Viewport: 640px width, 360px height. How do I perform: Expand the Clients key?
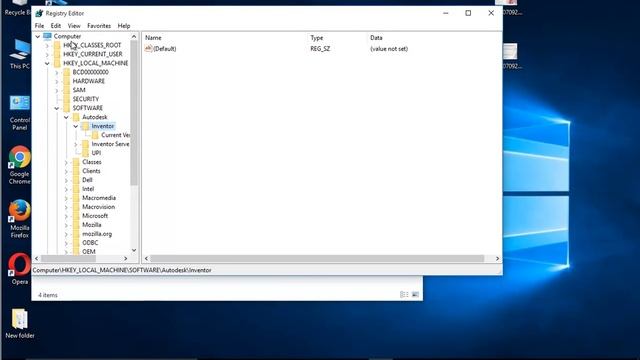click(66, 171)
